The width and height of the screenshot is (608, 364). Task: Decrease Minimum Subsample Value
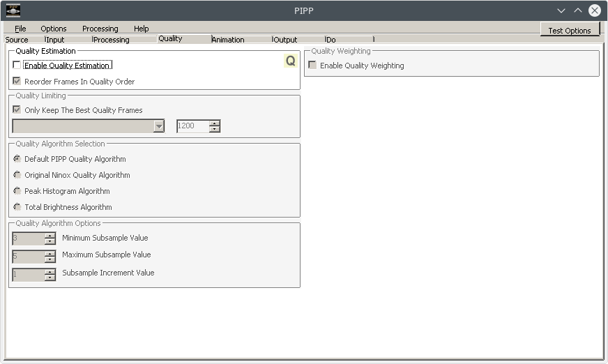pos(50,241)
